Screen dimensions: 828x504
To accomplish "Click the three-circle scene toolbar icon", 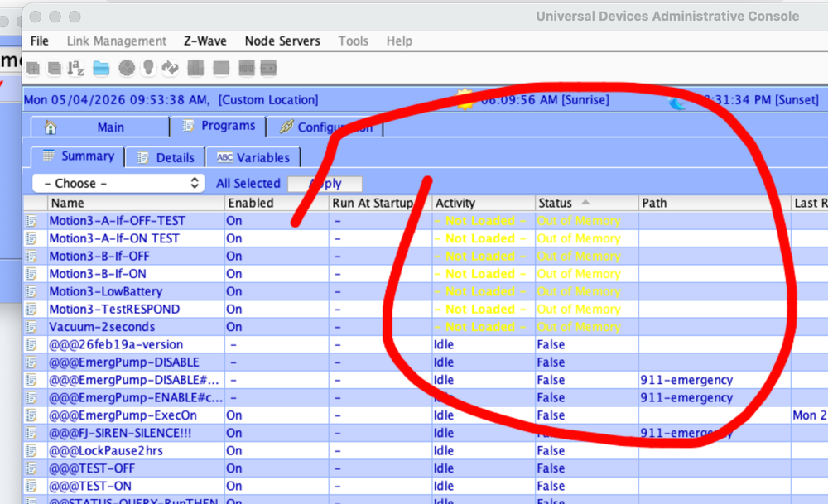I will 126,68.
